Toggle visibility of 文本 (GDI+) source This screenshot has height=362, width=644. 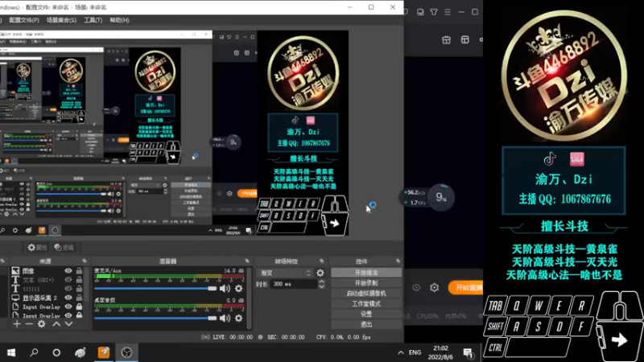point(68,280)
